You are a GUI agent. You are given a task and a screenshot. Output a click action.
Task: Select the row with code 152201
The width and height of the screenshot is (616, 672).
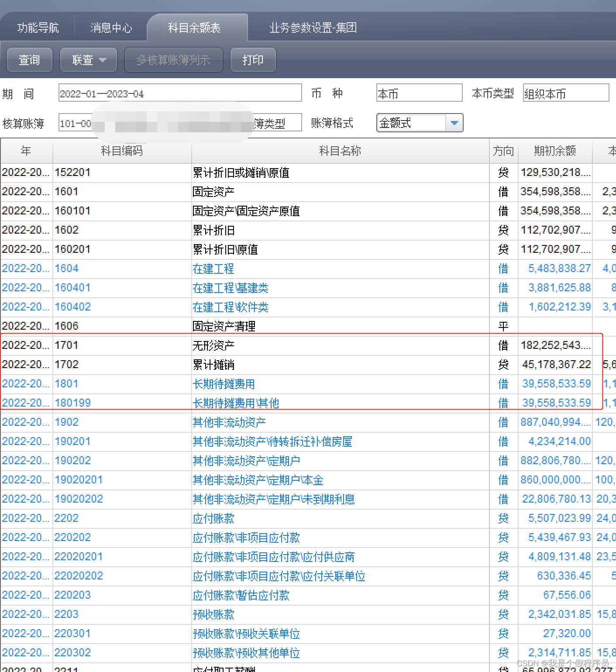coord(308,173)
